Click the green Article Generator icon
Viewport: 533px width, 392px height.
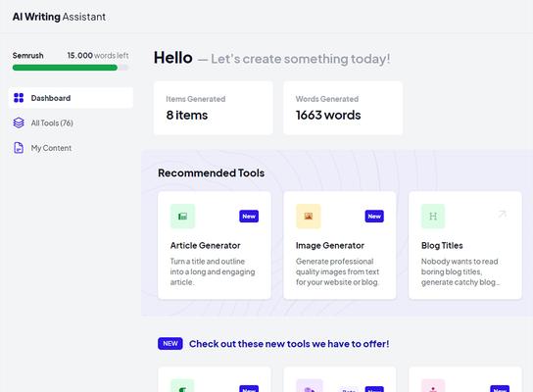point(182,217)
